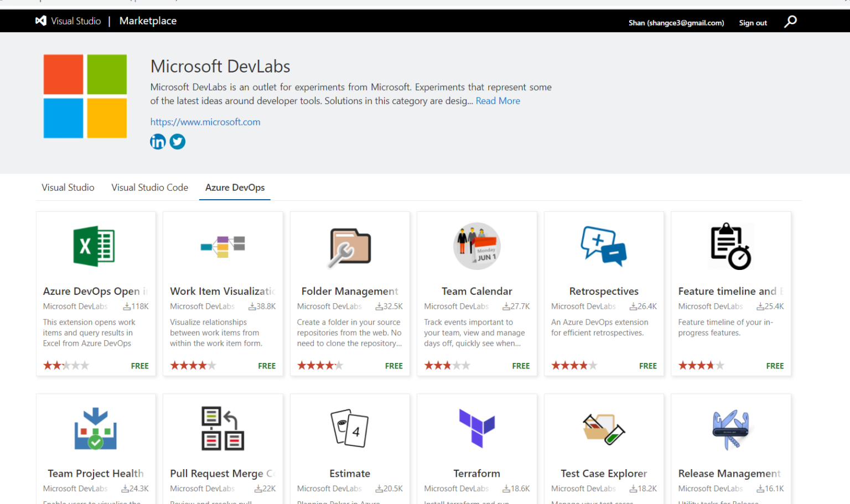Click the Excel icon for Azure DevOps Open
This screenshot has width=850, height=504.
[95, 246]
